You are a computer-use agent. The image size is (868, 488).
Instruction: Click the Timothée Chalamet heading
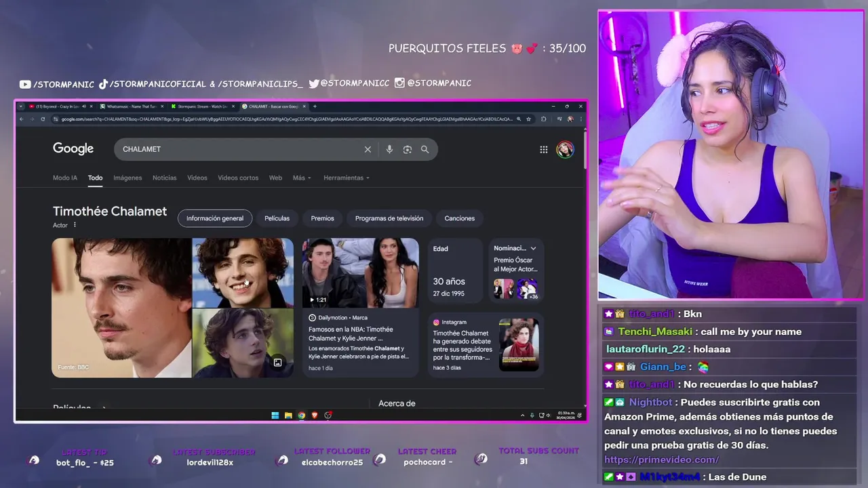pos(110,211)
